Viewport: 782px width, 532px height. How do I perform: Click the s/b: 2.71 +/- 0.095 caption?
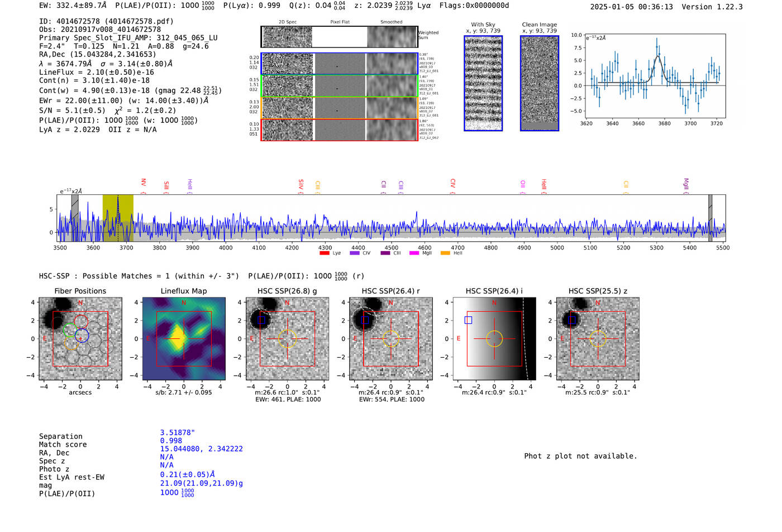tap(184, 392)
